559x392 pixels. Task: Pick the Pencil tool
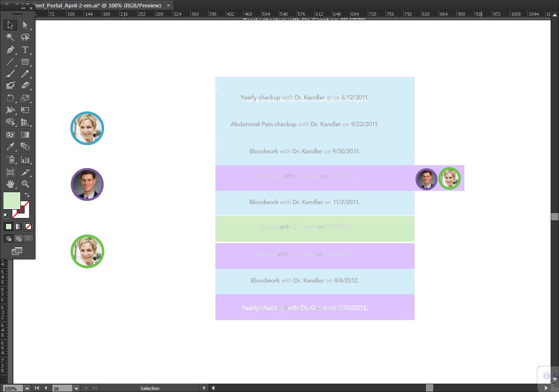(25, 73)
